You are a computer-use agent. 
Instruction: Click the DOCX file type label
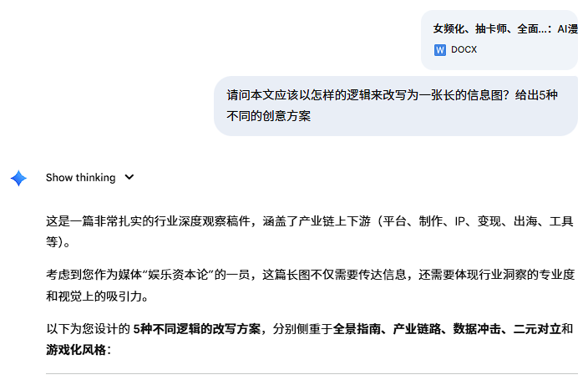(464, 49)
